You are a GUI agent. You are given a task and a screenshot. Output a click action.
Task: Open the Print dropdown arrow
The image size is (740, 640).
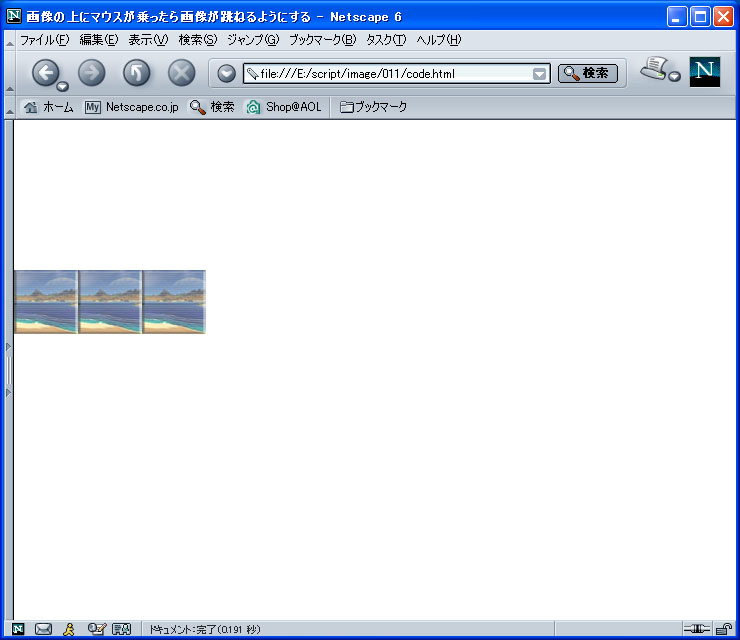coord(675,76)
